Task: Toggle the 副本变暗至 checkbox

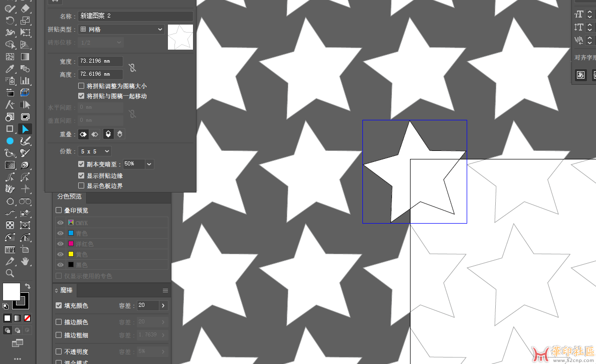Action: (x=81, y=164)
